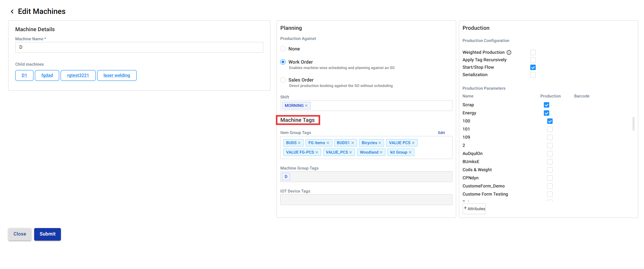Remove the MORNING shift tag
This screenshot has width=644, height=269.
306,106
